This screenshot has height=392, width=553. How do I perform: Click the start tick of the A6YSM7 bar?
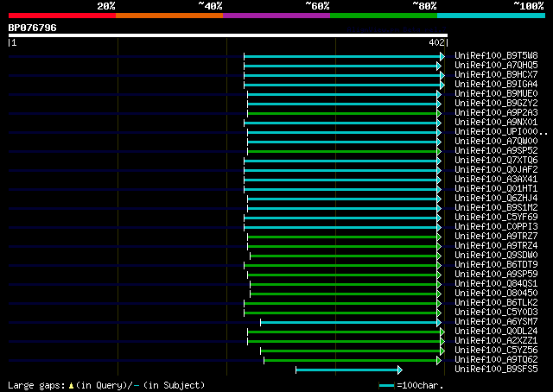(x=261, y=322)
